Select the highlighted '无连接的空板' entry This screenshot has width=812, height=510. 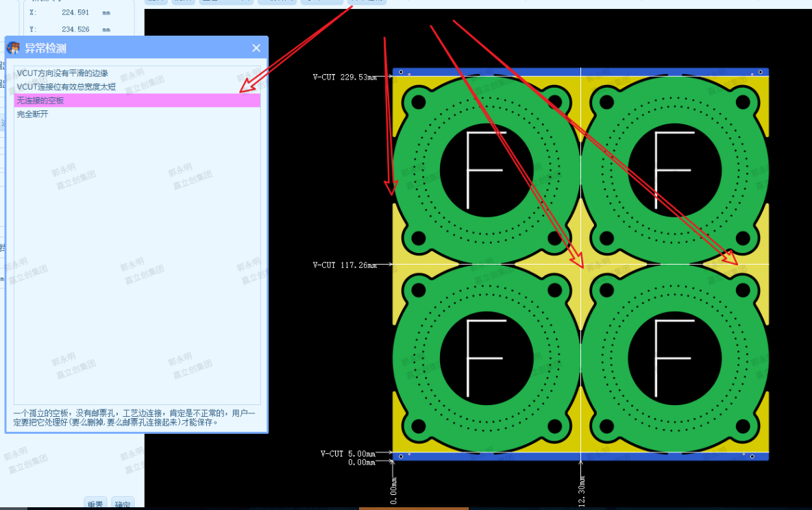[x=41, y=101]
